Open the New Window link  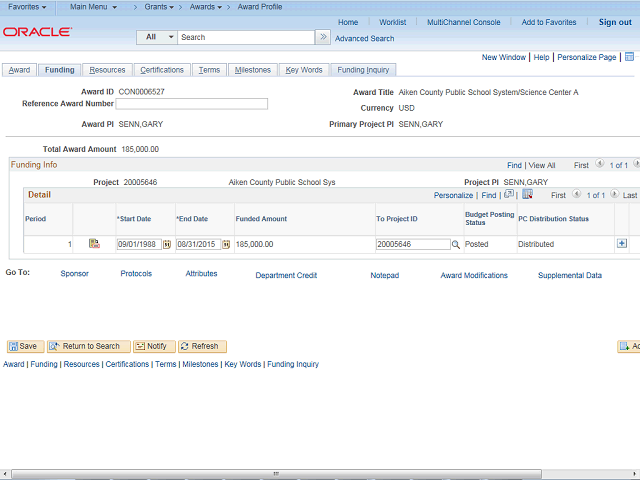[x=504, y=57]
